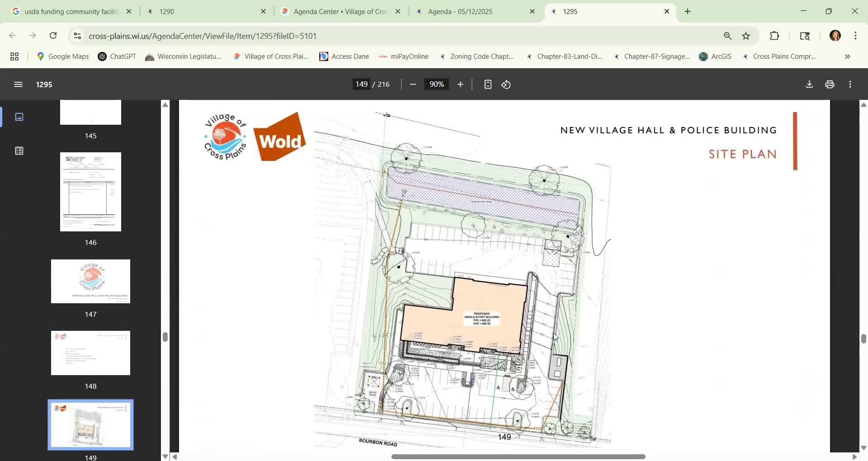Open page 146 thumbnail

point(90,192)
